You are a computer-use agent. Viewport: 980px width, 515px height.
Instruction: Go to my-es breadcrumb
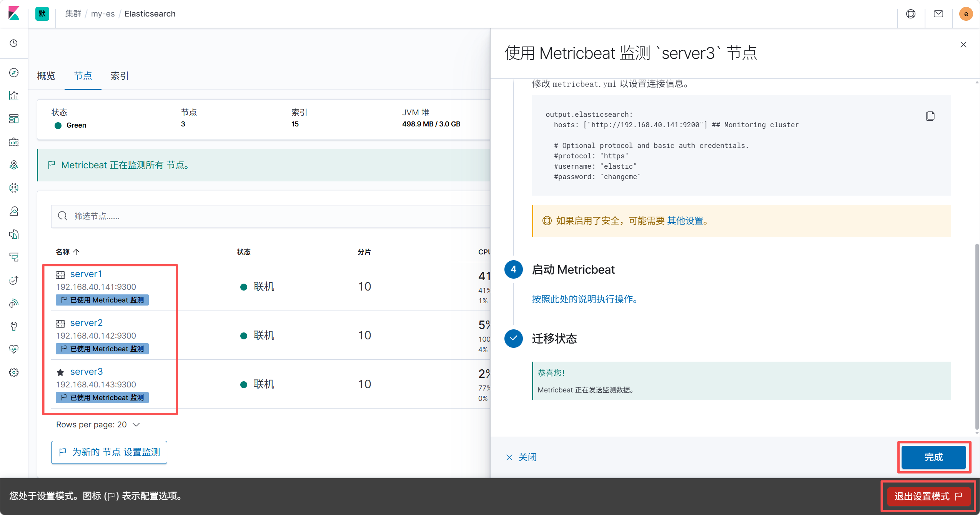pyautogui.click(x=103, y=14)
